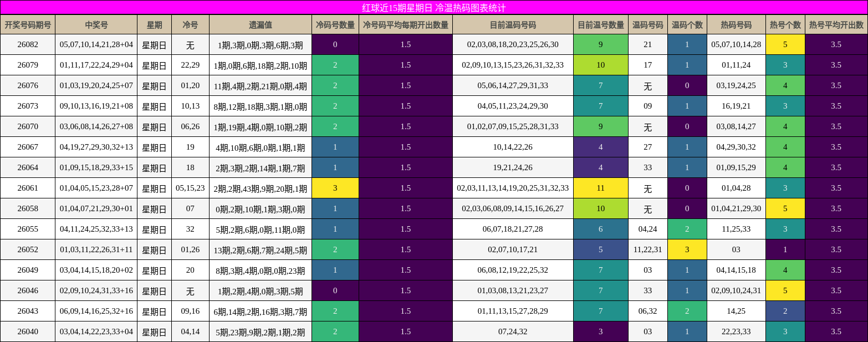Click the 温码号码 column header

pos(648,25)
